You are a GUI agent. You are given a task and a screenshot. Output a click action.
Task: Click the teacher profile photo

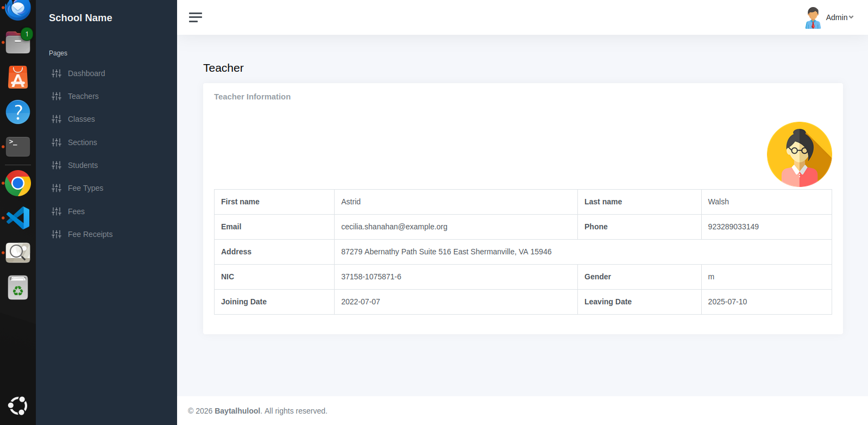click(x=799, y=154)
